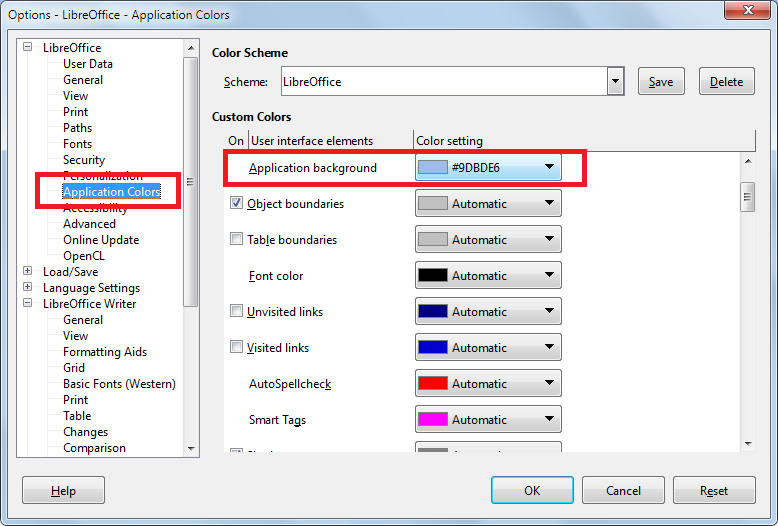Select Comparison in the options tree

coord(94,448)
